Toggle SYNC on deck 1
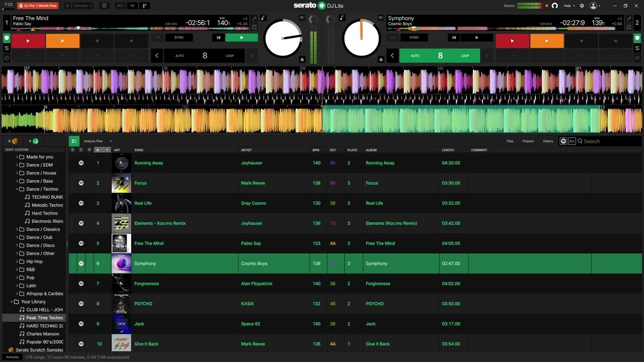 [179, 37]
